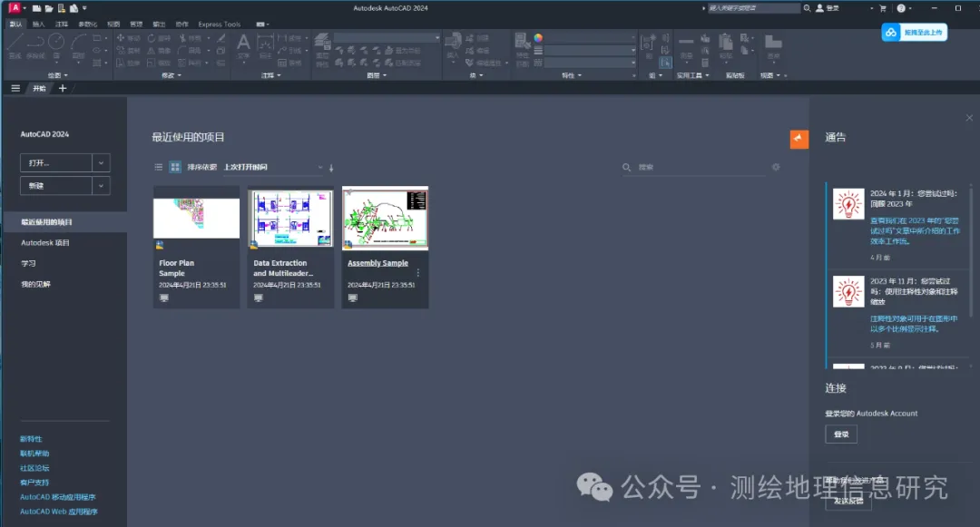Click the help question mark icon
The width and height of the screenshot is (980, 527).
click(901, 8)
